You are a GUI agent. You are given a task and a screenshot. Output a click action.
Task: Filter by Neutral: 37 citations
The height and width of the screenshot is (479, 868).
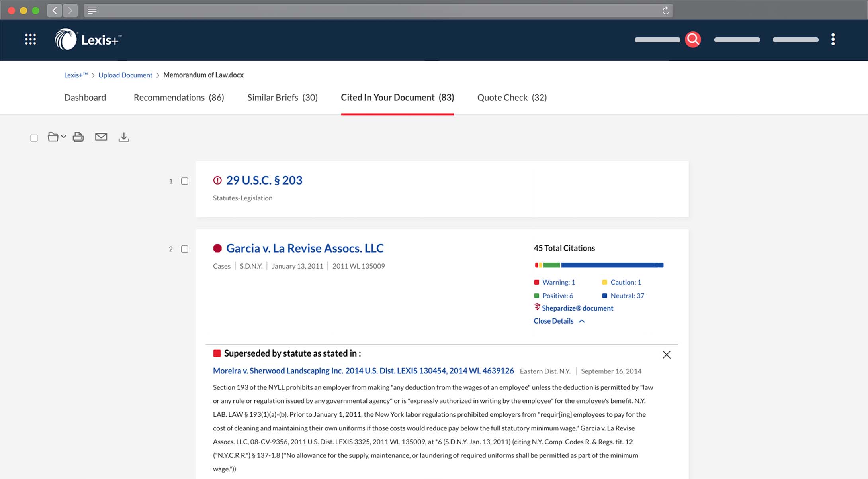click(x=628, y=296)
